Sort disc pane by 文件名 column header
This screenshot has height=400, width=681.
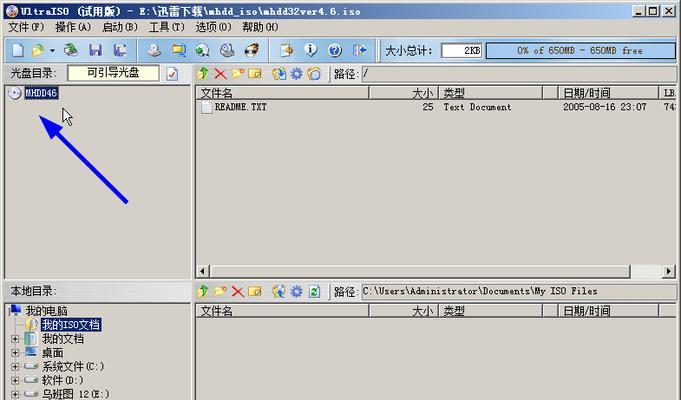point(282,93)
